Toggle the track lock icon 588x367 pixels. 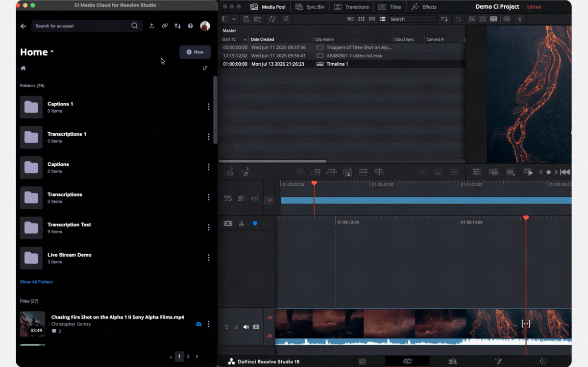[236, 327]
